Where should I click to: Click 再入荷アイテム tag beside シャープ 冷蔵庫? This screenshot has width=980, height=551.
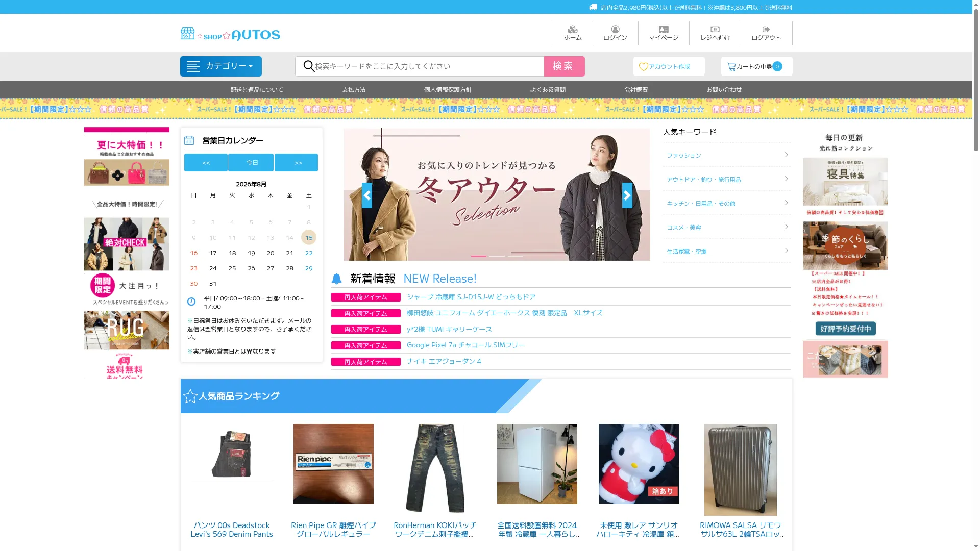click(x=366, y=297)
